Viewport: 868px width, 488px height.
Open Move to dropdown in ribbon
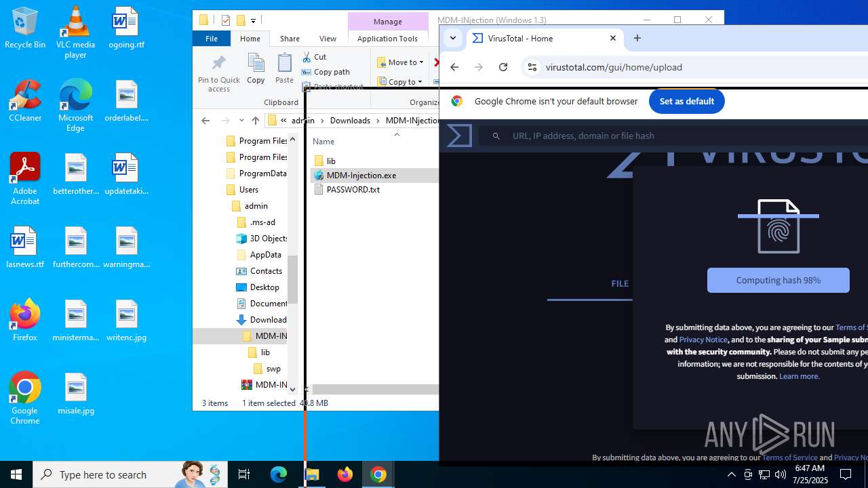[400, 62]
